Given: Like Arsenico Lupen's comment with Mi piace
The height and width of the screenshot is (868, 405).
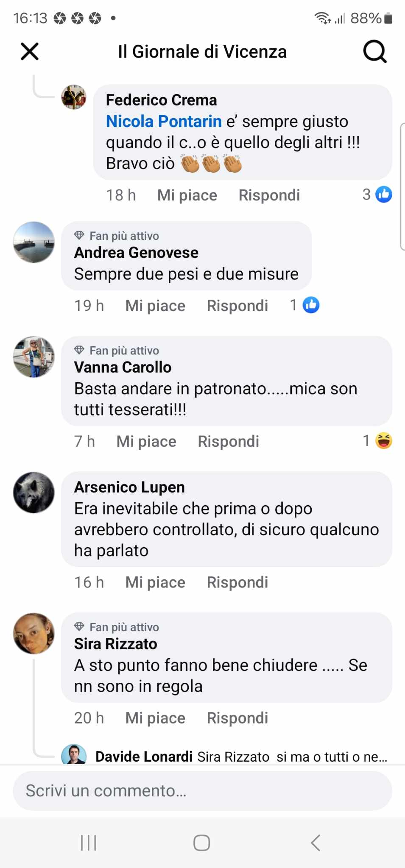Looking at the screenshot, I should tap(155, 582).
